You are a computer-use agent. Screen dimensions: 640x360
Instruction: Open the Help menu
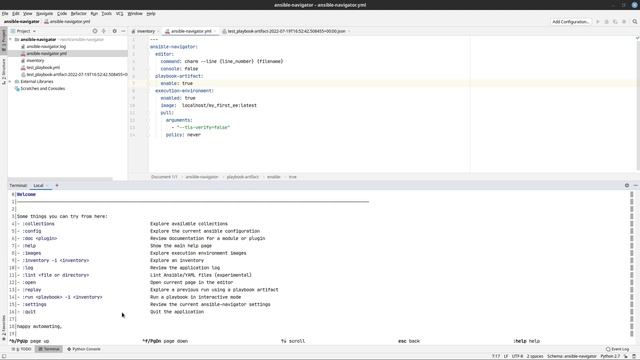pos(151,13)
